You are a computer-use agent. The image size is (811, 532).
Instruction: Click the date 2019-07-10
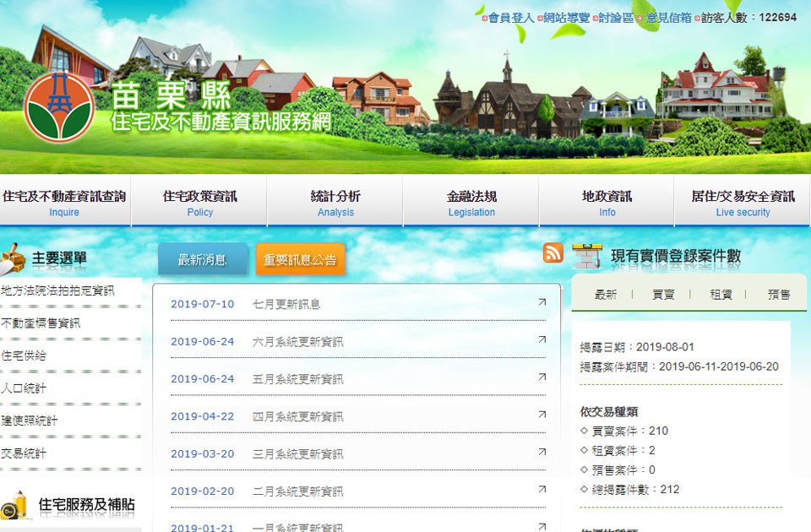tap(202, 304)
